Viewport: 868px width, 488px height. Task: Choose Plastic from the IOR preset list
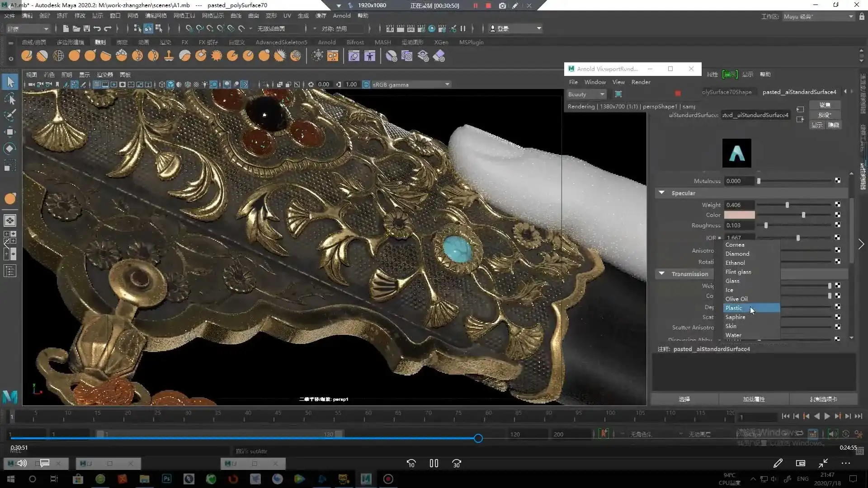tap(734, 308)
